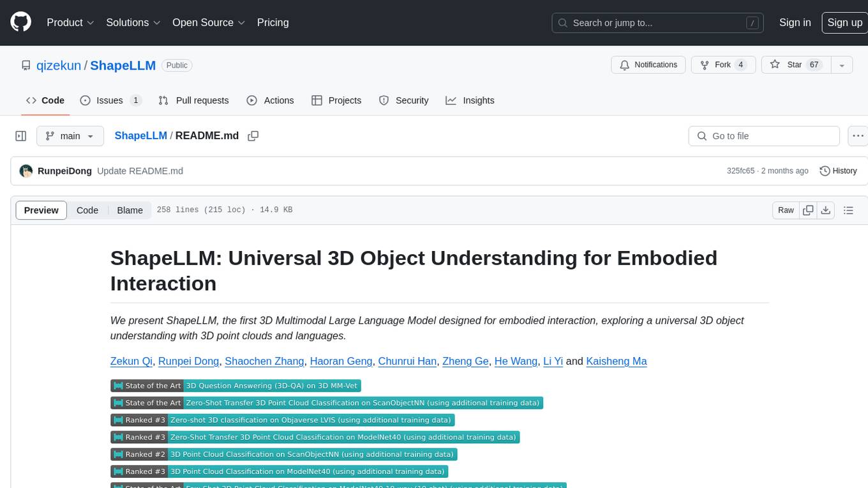Screen dimensions: 868x488
Task: Open the Pricing page
Action: point(273,22)
